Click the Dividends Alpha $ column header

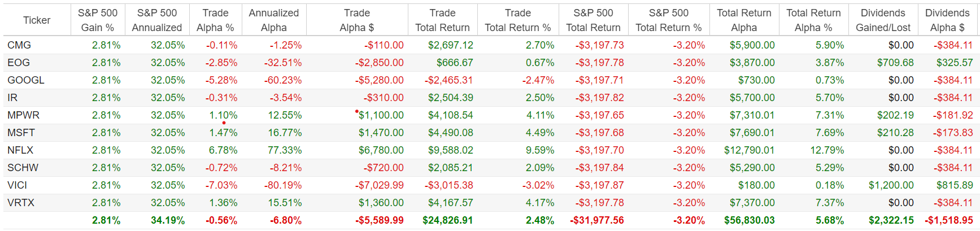click(947, 20)
